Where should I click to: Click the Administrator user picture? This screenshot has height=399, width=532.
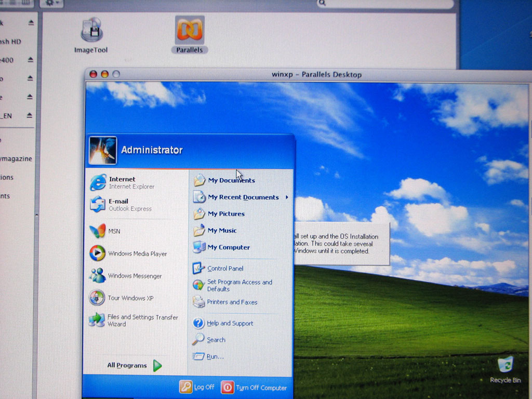click(103, 150)
